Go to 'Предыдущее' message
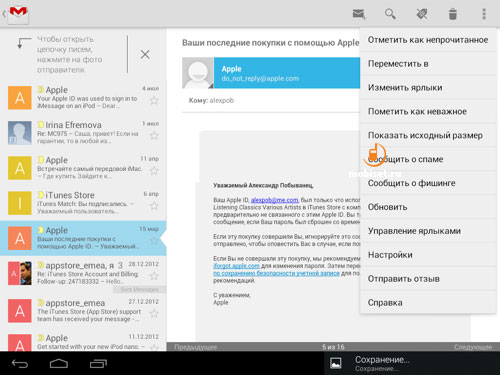The height and width of the screenshot is (375, 500). 196,347
